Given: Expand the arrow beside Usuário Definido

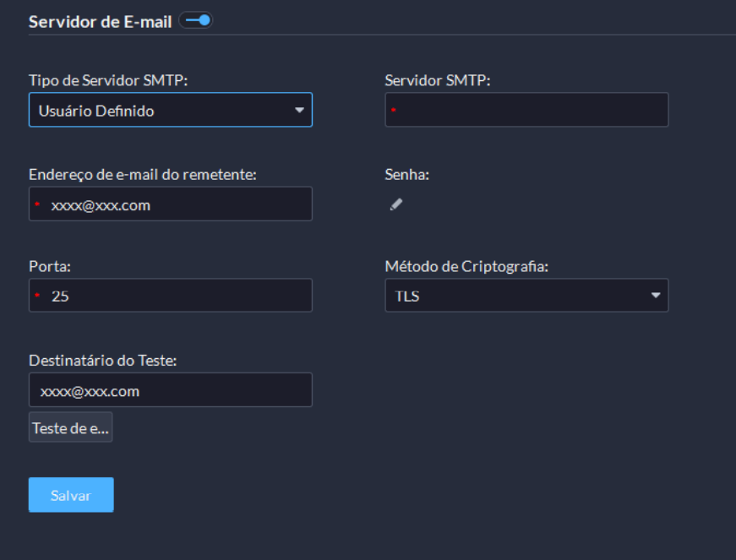Looking at the screenshot, I should coord(299,110).
